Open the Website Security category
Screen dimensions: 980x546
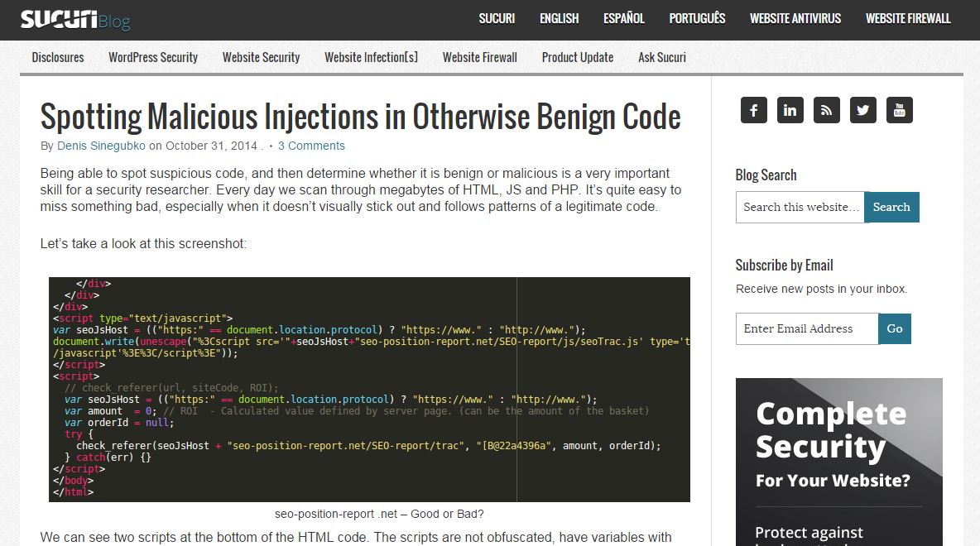(262, 57)
